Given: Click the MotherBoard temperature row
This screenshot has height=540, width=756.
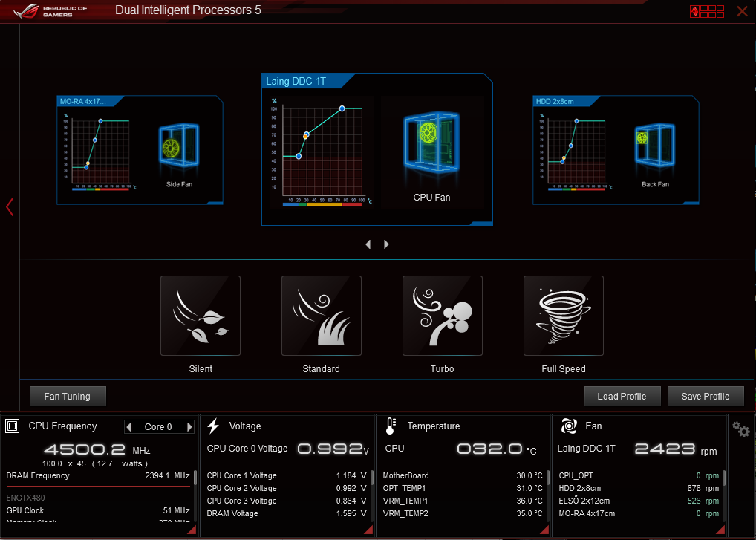Looking at the screenshot, I should (463, 475).
